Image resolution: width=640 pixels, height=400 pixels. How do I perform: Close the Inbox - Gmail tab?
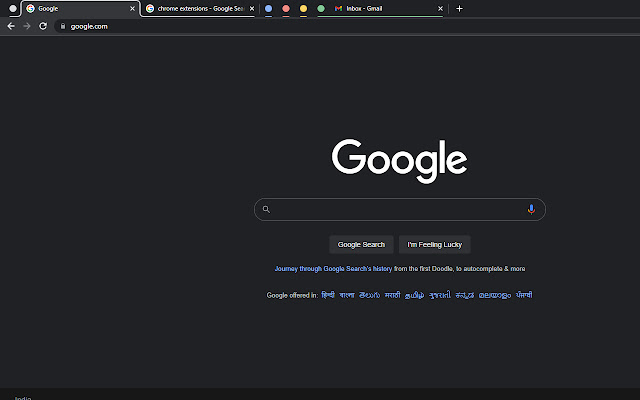[x=440, y=9]
